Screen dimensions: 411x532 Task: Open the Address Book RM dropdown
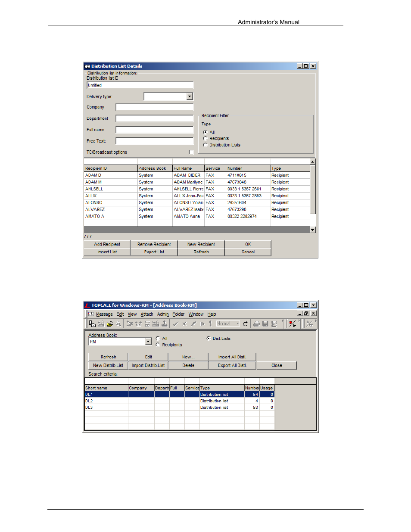(x=148, y=342)
